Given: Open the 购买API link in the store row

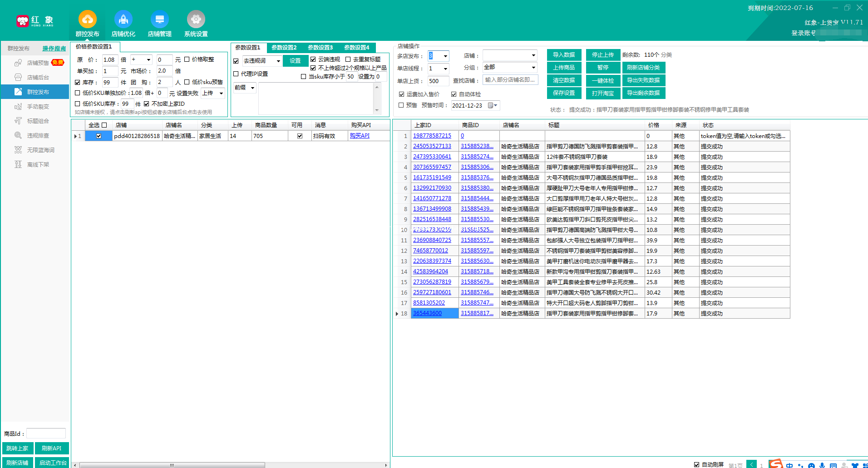Looking at the screenshot, I should tap(360, 136).
